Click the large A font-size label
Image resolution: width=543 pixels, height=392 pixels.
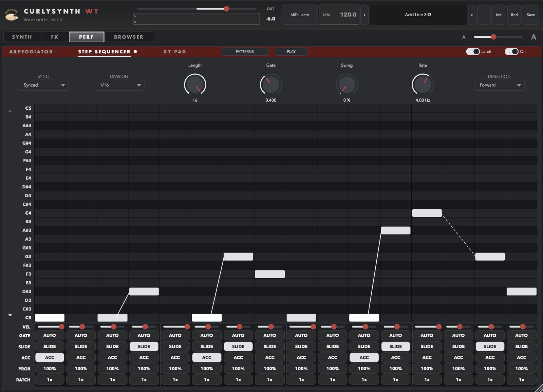tap(533, 37)
